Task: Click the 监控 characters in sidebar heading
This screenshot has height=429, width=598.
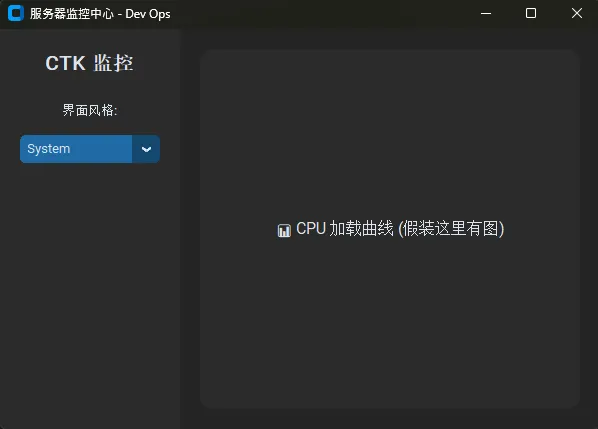Action: pyautogui.click(x=113, y=63)
